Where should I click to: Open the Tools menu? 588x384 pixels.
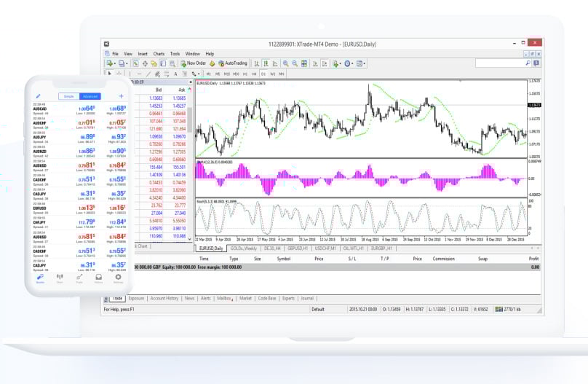(175, 54)
